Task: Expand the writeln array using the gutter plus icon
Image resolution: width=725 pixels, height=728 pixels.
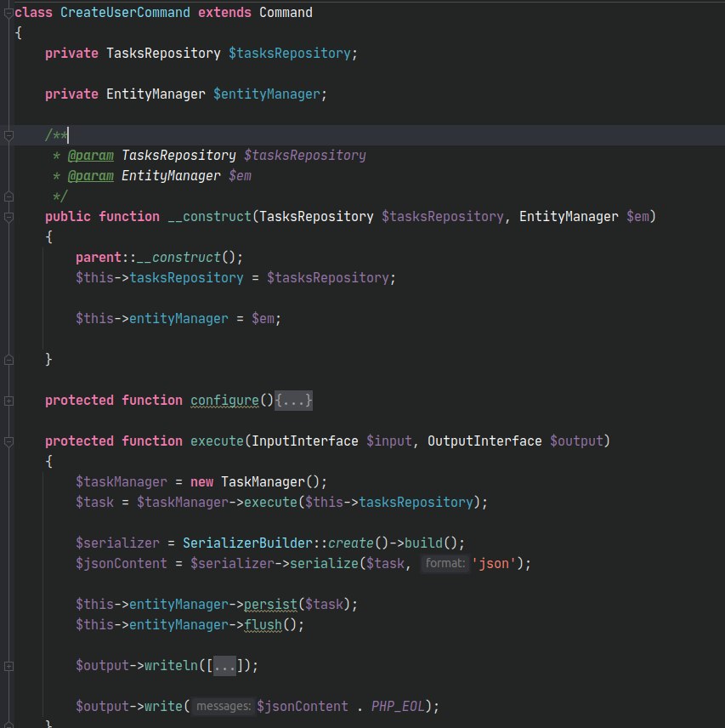Action: [x=8, y=666]
